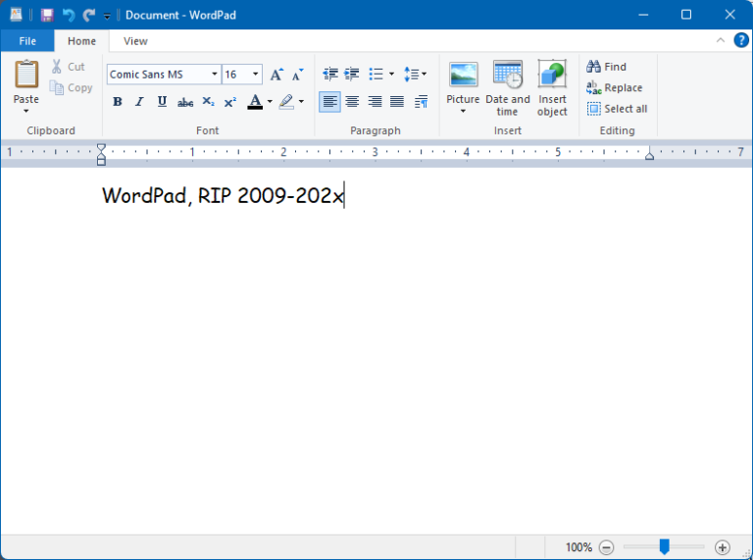Image resolution: width=753 pixels, height=560 pixels.
Task: Toggle Bold formatting
Action: (118, 102)
